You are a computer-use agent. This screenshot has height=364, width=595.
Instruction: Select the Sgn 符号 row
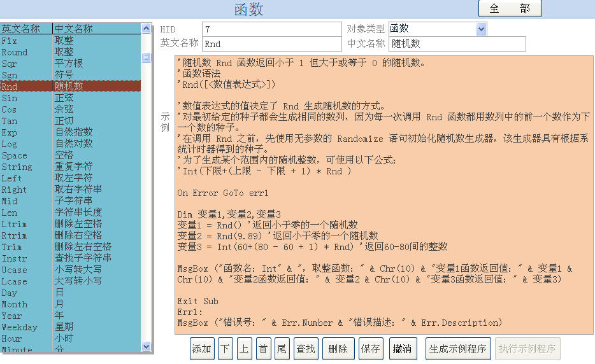70,74
